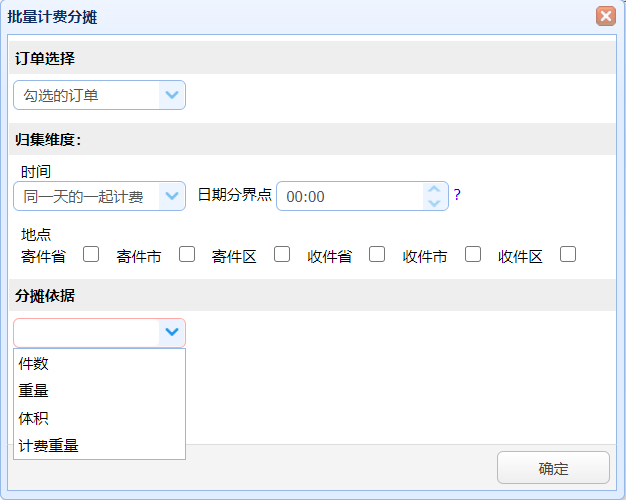Decrease the 日期分界点 time with down arrow
The height and width of the screenshot is (500, 626).
[x=434, y=203]
